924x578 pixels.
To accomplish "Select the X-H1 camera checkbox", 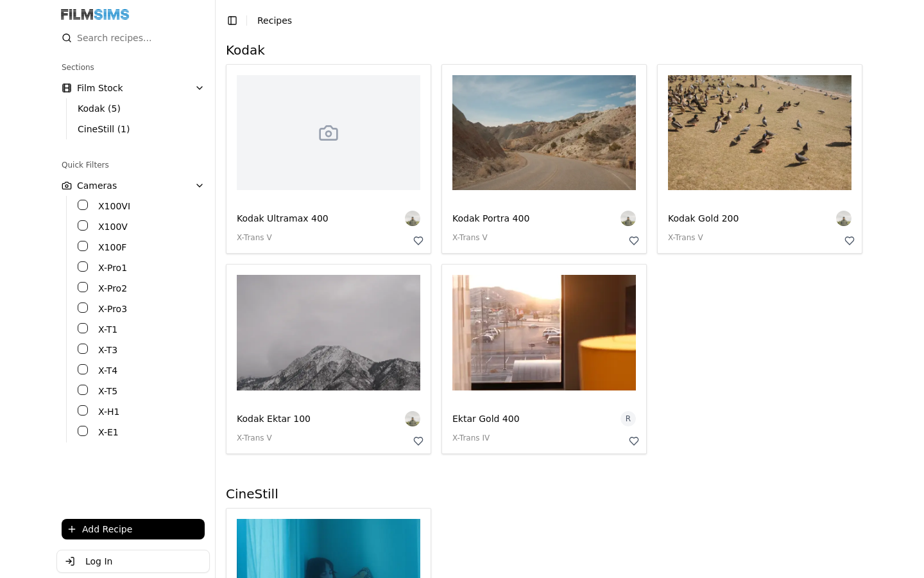I will [83, 410].
